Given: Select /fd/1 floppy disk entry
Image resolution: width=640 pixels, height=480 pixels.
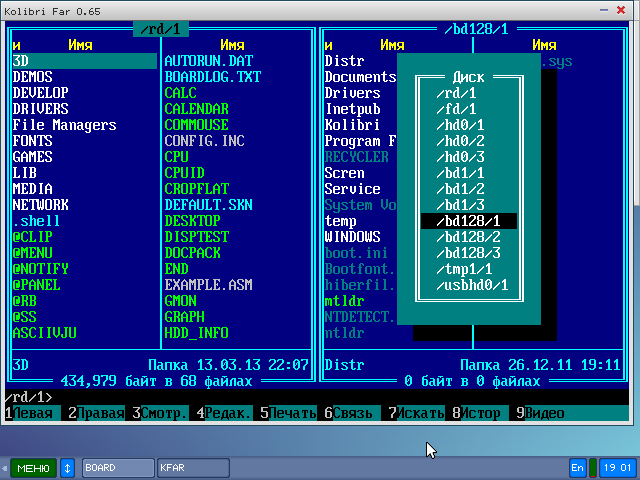Looking at the screenshot, I should (457, 109).
